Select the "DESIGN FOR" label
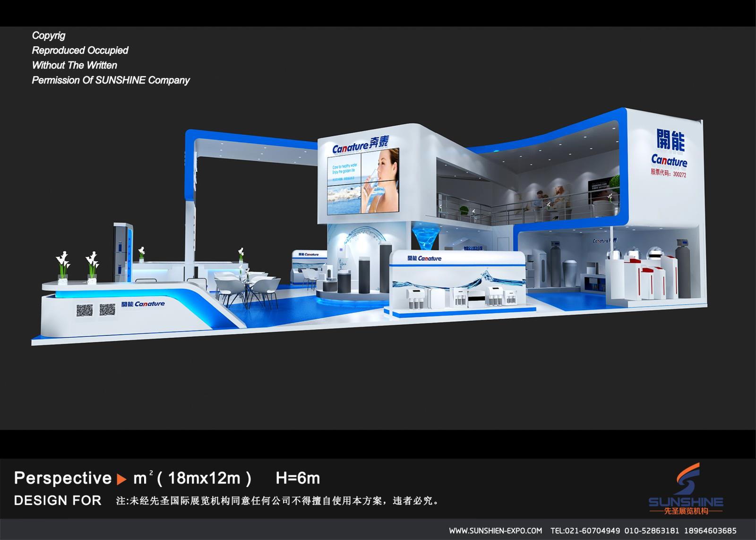The width and height of the screenshot is (756, 540). coord(58,501)
